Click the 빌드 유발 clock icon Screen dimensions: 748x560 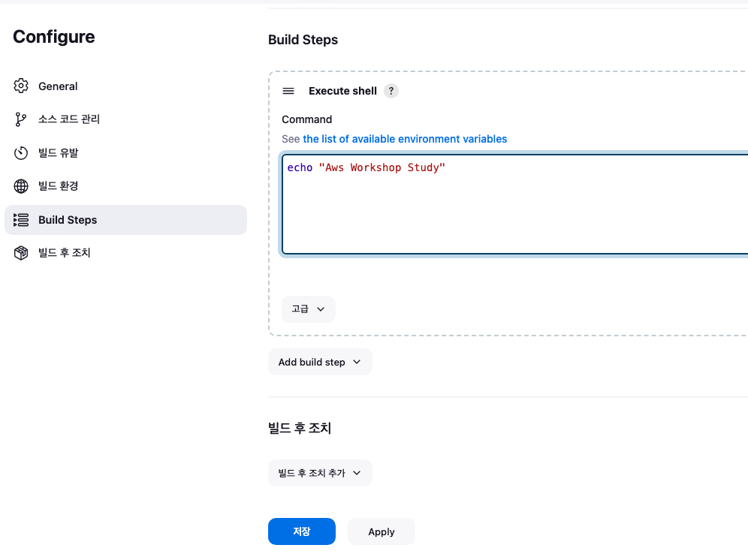coord(21,153)
